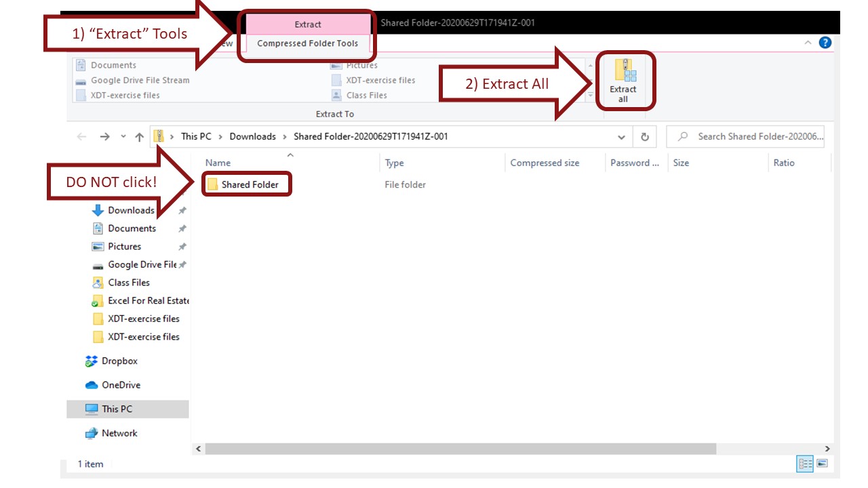
Task: Select the Compressed Folder Tools tab
Action: 307,43
